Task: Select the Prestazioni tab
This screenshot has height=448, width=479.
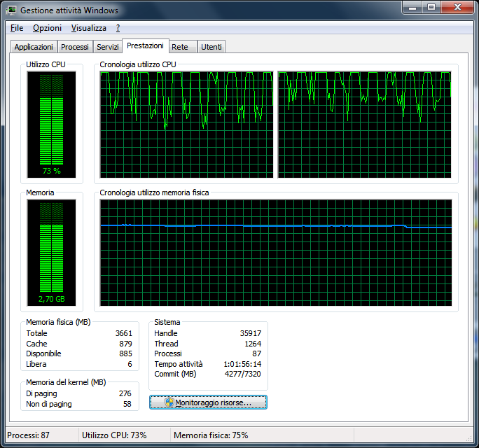Action: coord(146,45)
